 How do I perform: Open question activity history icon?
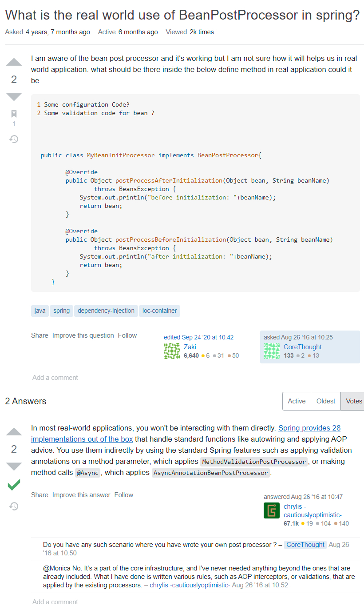pos(14,139)
